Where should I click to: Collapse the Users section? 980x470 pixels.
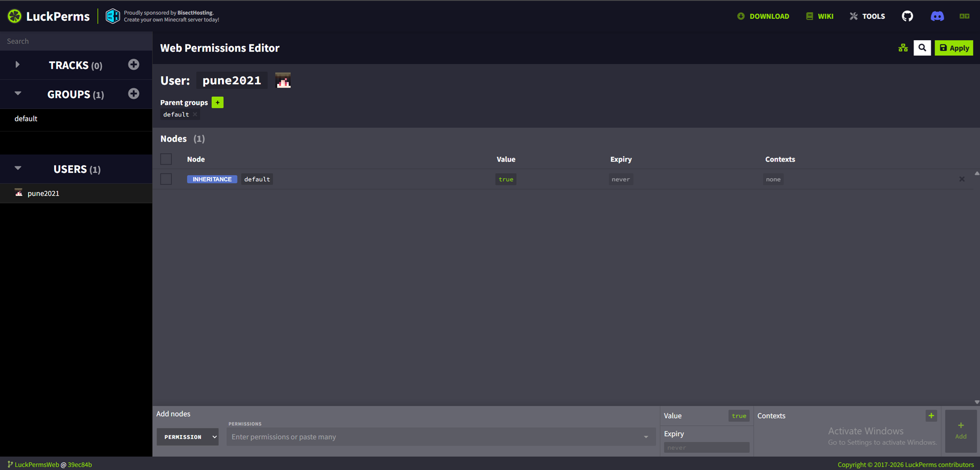(x=18, y=168)
